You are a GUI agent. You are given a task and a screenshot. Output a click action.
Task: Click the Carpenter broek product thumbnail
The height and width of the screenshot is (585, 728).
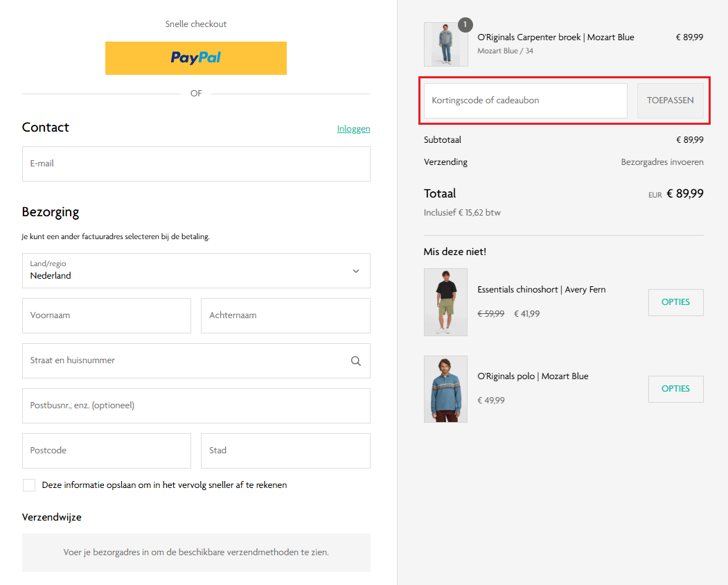tap(445, 45)
